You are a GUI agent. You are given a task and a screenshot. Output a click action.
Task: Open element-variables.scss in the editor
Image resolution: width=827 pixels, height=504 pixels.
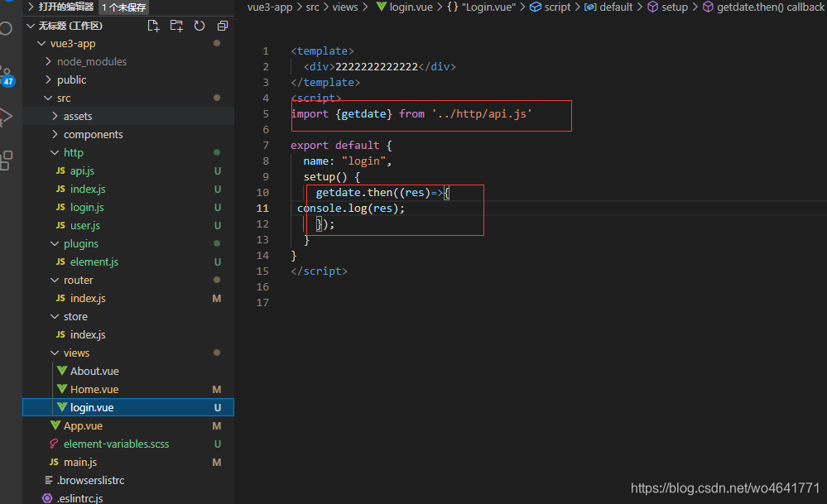tap(116, 444)
